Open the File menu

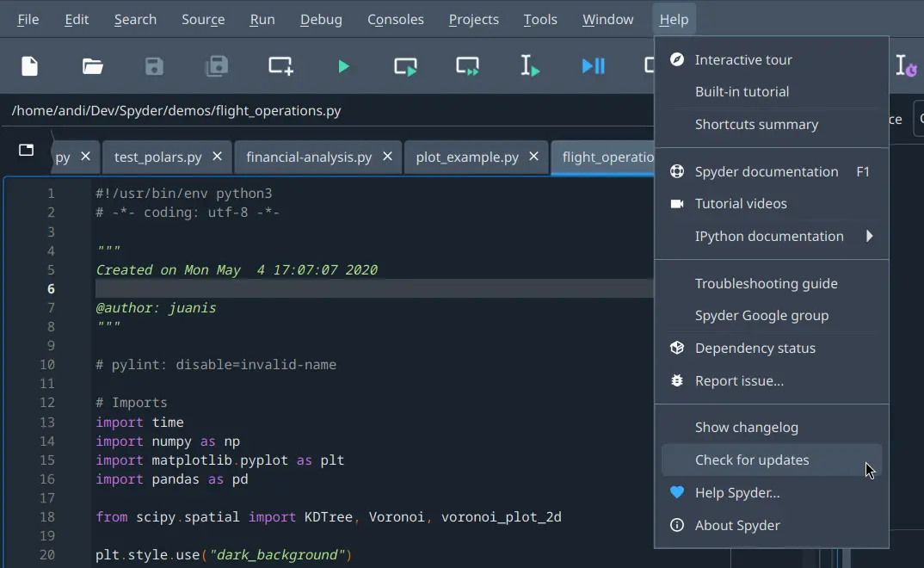(x=28, y=20)
